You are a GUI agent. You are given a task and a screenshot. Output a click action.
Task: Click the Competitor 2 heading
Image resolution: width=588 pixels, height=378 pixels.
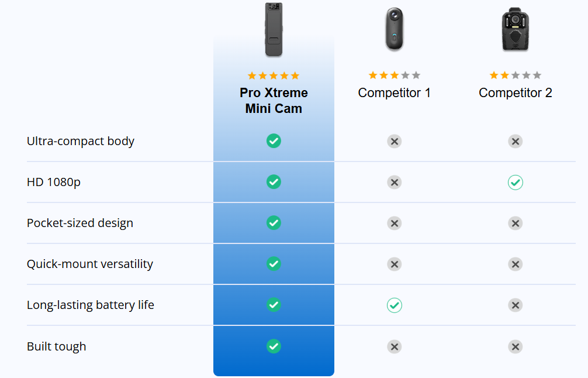(x=515, y=93)
